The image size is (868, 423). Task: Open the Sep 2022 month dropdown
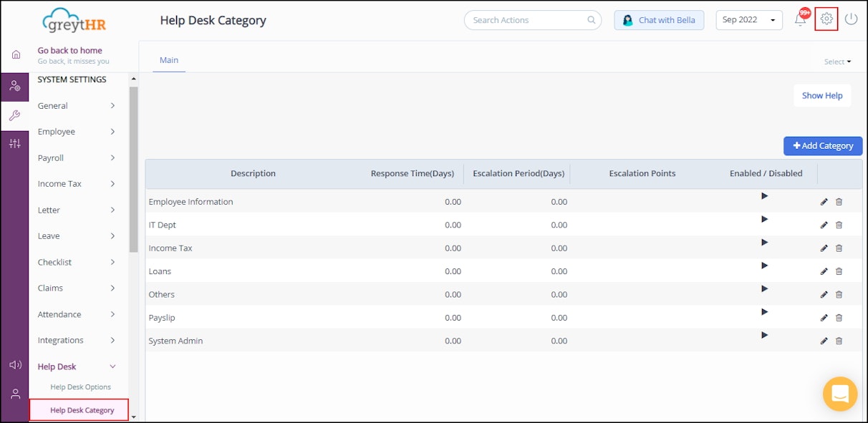point(748,19)
